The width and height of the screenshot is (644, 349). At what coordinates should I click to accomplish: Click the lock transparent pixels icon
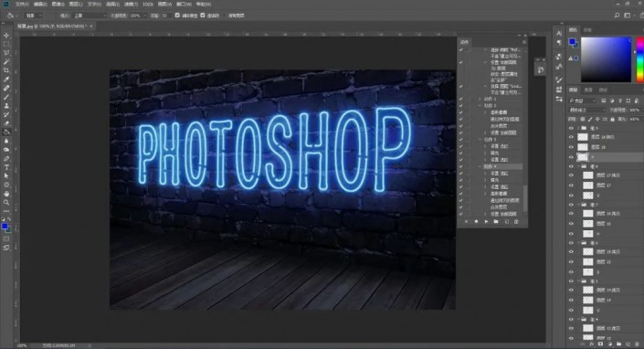[x=583, y=119]
